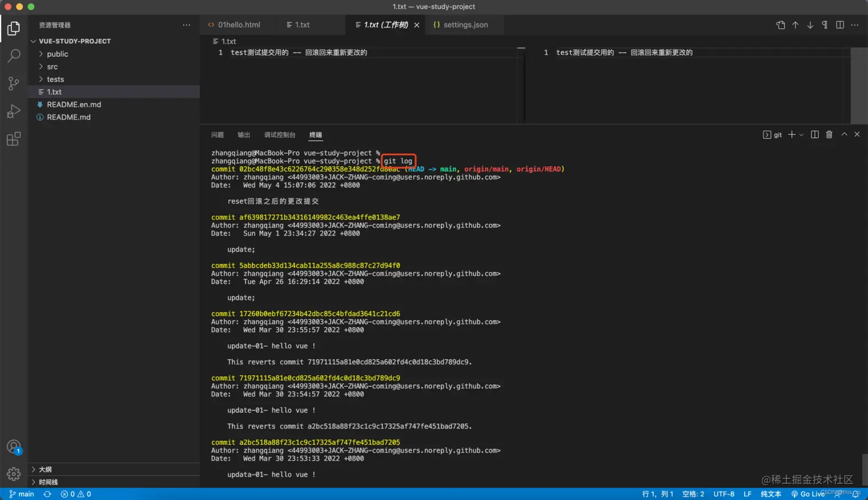Synchronize changes via status bar sync icon
The width and height of the screenshot is (868, 500).
tap(47, 494)
